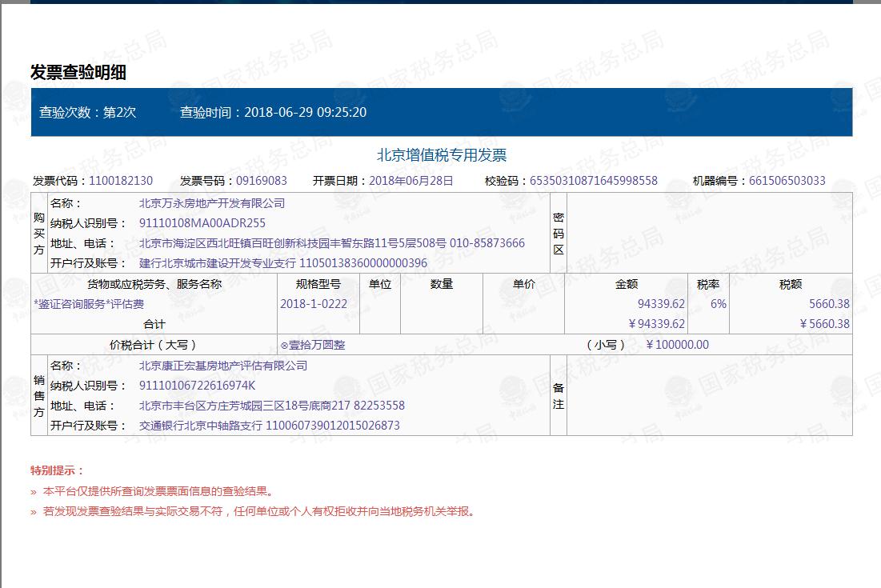
Task: Click the check code 65350310871645998558
Action: coord(593,181)
